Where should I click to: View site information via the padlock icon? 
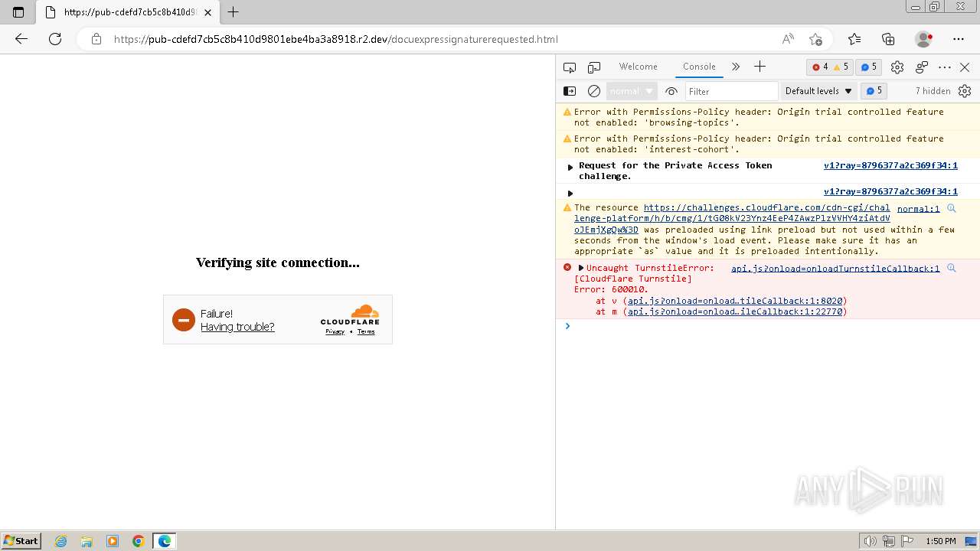pos(96,39)
